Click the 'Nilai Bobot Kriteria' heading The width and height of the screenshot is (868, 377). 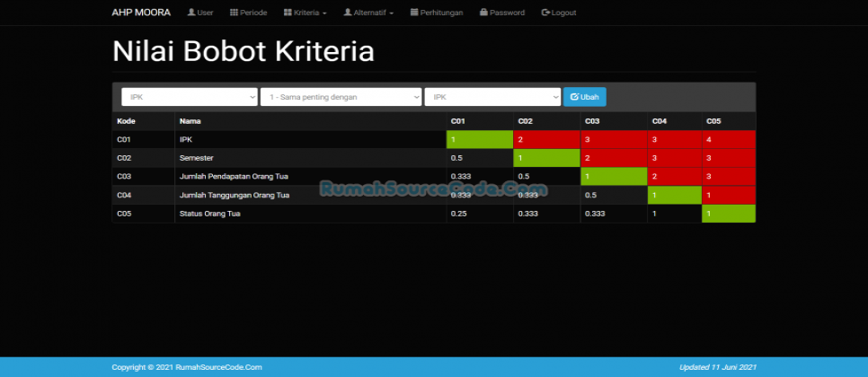(244, 51)
